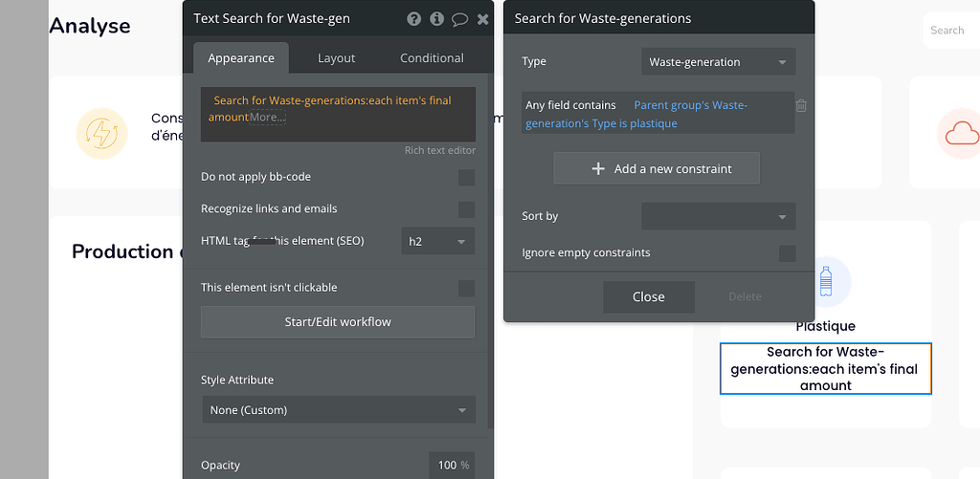The image size is (980, 479).
Task: Click the orange cloud icon
Action: coord(961,133)
